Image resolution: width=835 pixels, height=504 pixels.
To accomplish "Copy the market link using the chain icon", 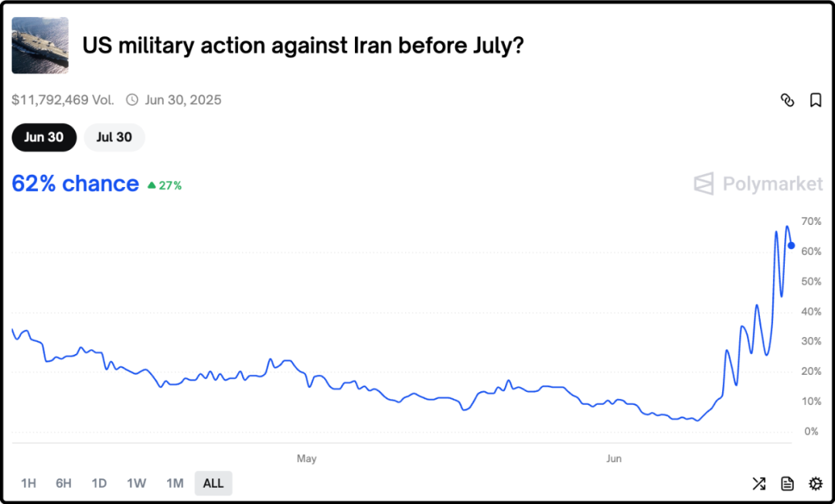I will click(x=787, y=100).
